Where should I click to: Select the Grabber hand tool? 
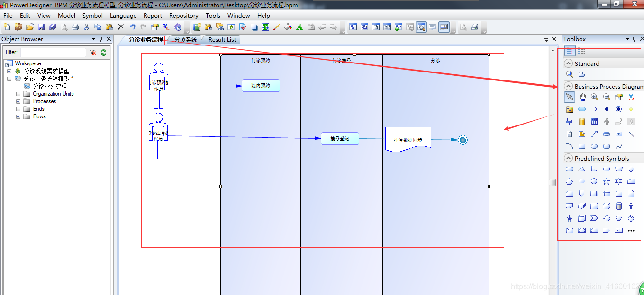(582, 97)
